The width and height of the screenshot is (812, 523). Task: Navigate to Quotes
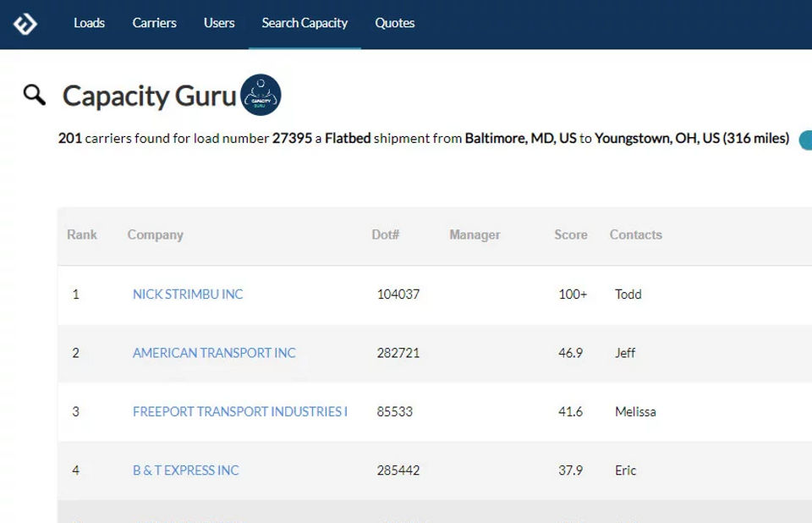[395, 23]
